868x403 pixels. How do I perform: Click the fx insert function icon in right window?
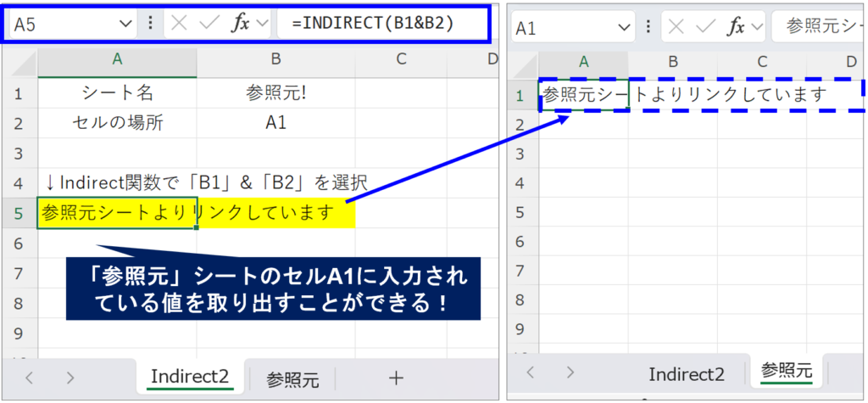coord(736,26)
